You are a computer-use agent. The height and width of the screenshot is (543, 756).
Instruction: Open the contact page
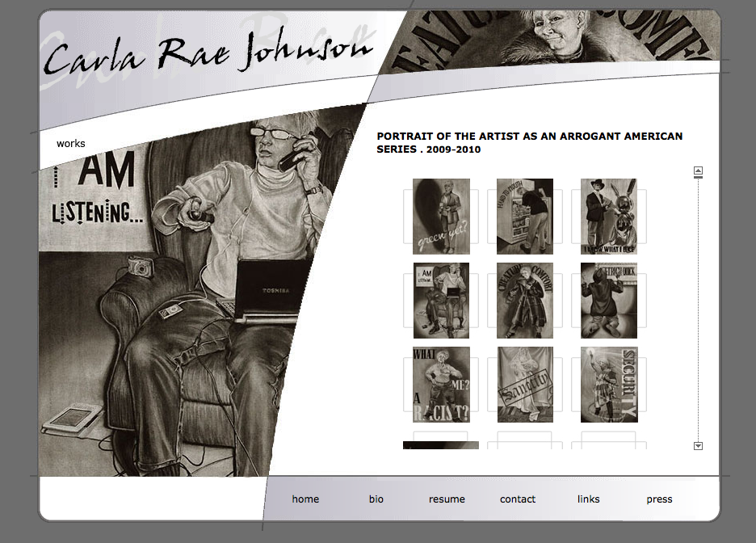click(518, 499)
